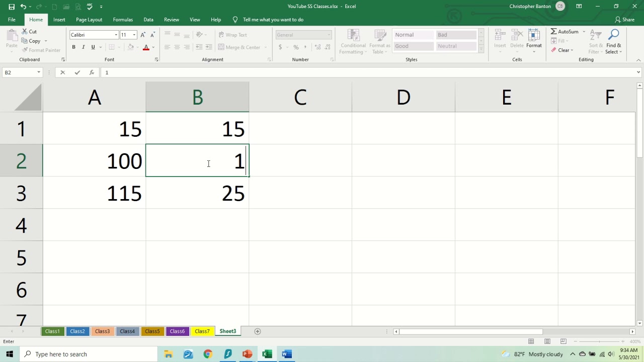Open the Copy options dropdown arrow

click(45, 41)
